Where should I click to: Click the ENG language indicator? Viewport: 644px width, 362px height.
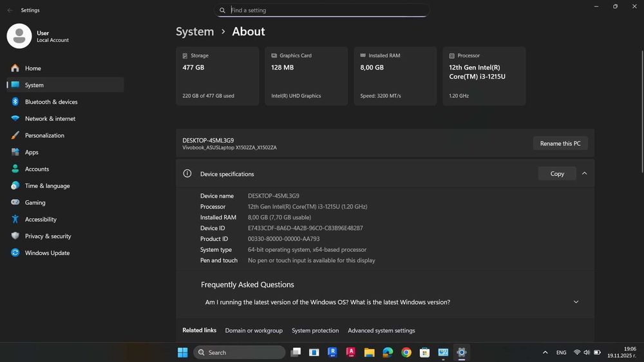coord(561,352)
